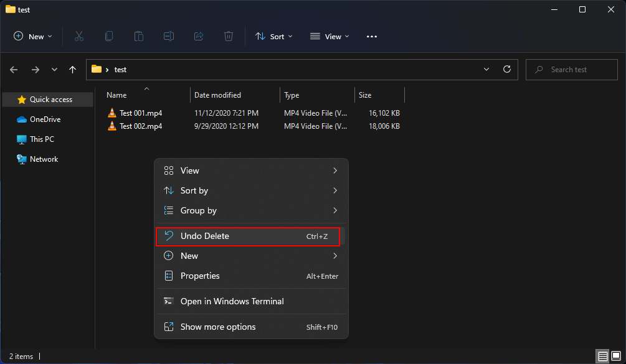
Task: Rename using the Rename toolbar icon
Action: (168, 36)
